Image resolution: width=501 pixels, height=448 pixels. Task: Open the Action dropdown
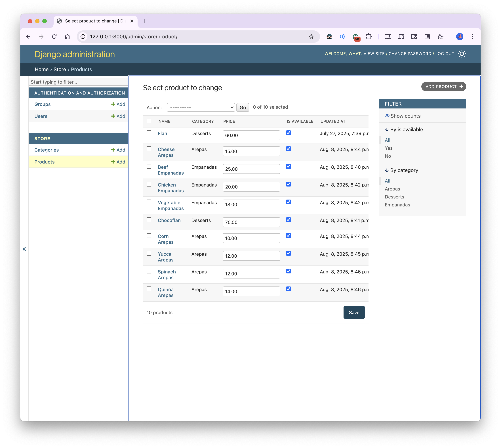pyautogui.click(x=201, y=107)
